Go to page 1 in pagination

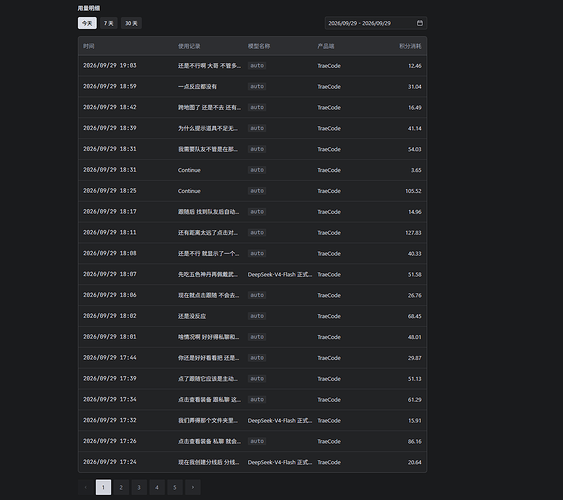103,487
